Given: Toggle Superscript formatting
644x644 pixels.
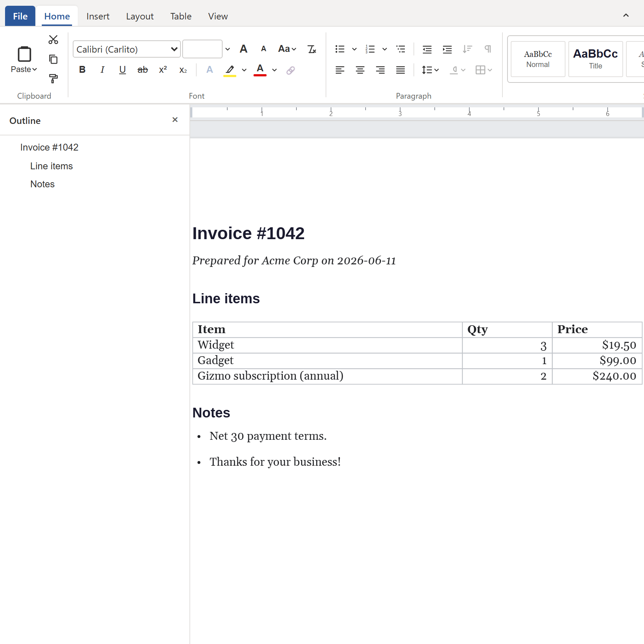Looking at the screenshot, I should click(x=163, y=70).
